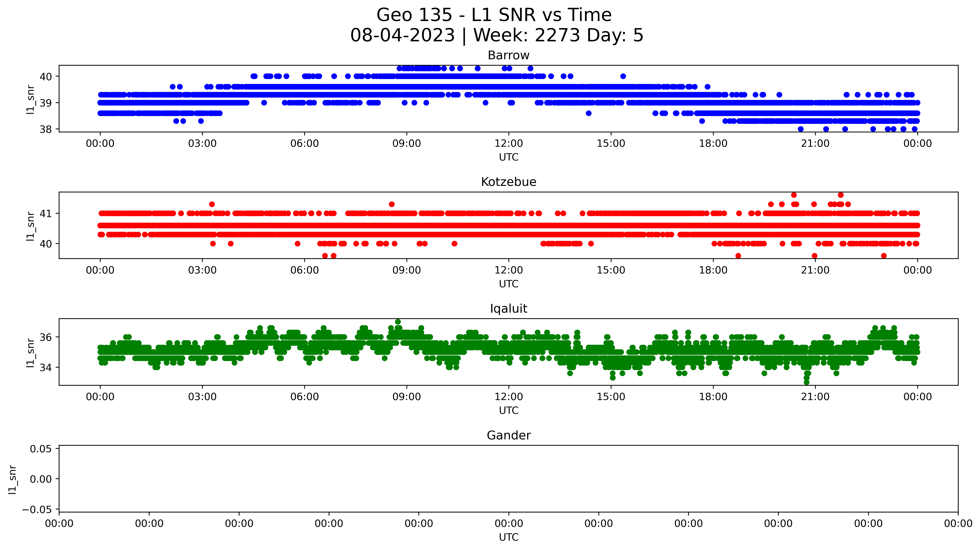The height and width of the screenshot is (550, 980).
Task: Click the '36' y-tick label on Iqaluit plot
Action: point(46,338)
